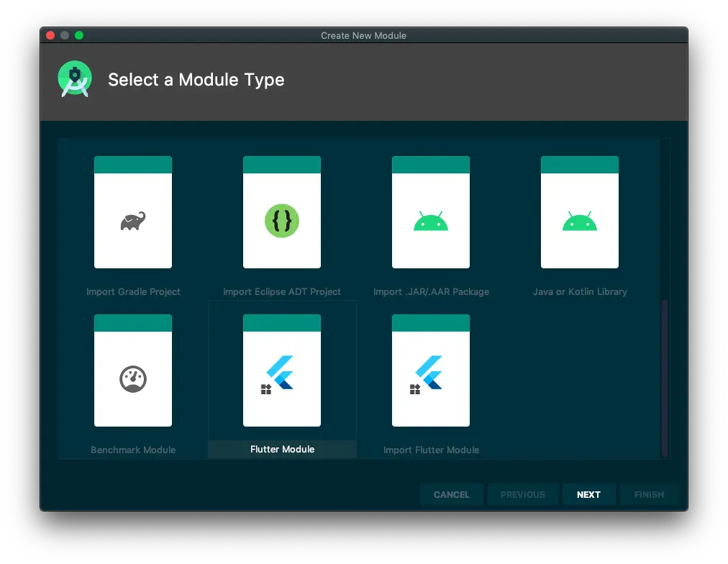Choose the Import .JAR/.AAR Package module
Viewport: 728px width, 564px height.
tap(431, 212)
